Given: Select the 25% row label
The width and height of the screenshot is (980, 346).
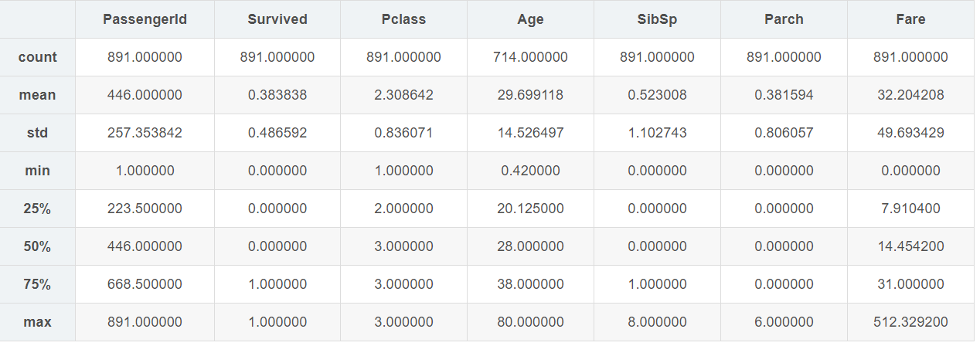Looking at the screenshot, I should [x=38, y=209].
